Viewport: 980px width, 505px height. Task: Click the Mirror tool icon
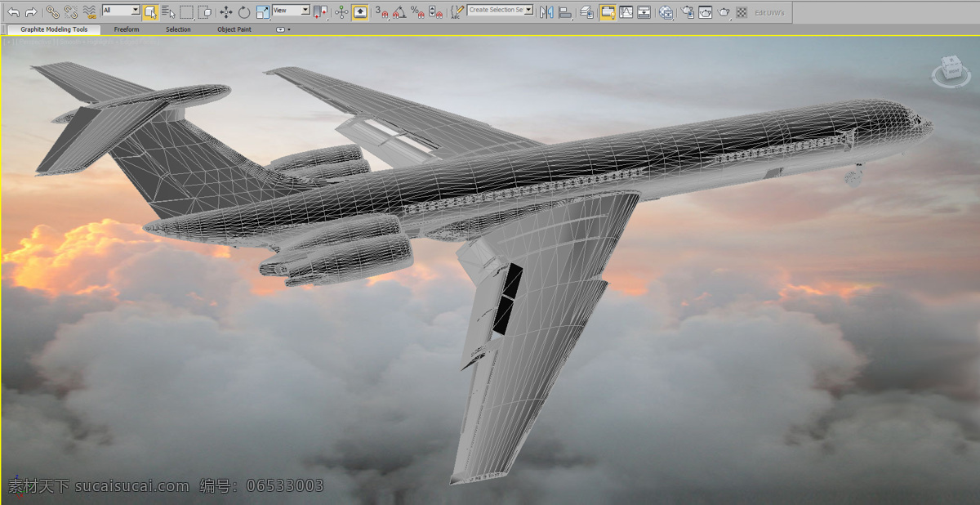(x=546, y=12)
